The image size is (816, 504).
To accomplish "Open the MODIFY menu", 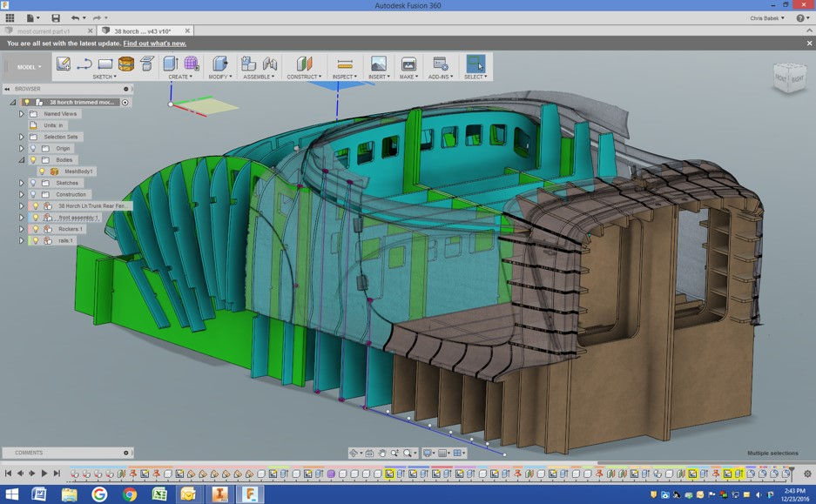I will point(220,77).
